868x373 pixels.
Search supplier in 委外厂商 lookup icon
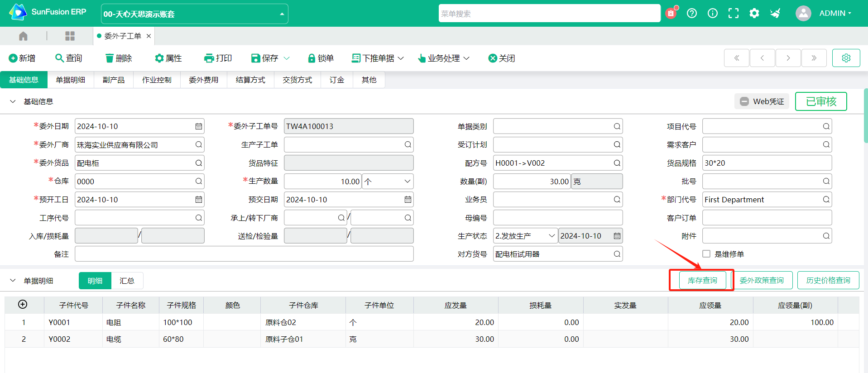199,144
